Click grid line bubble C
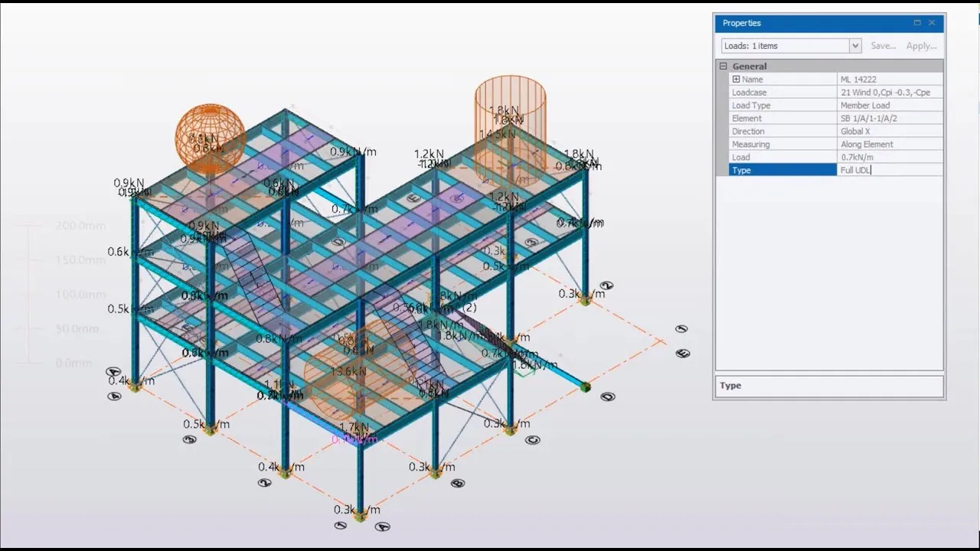The width and height of the screenshot is (980, 551). [533, 439]
